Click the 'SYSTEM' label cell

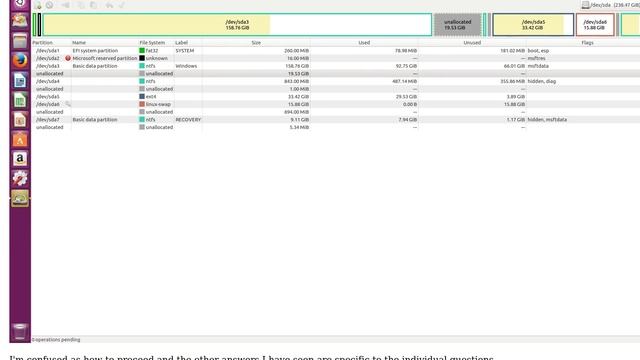(185, 51)
